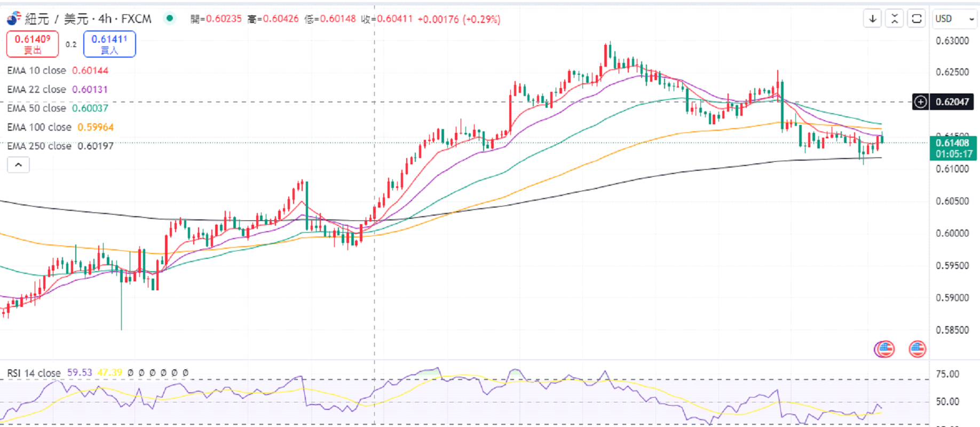Collapse the indicator legend with the chevron
The height and width of the screenshot is (427, 980).
click(18, 165)
